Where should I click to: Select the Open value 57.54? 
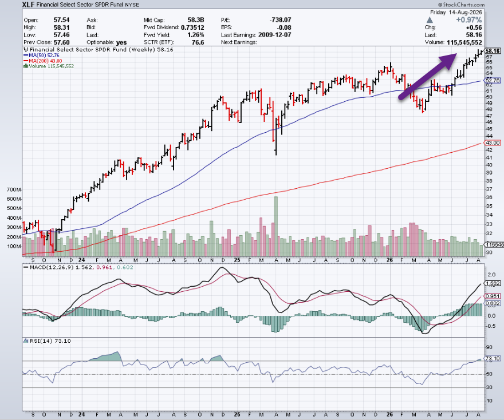click(61, 20)
